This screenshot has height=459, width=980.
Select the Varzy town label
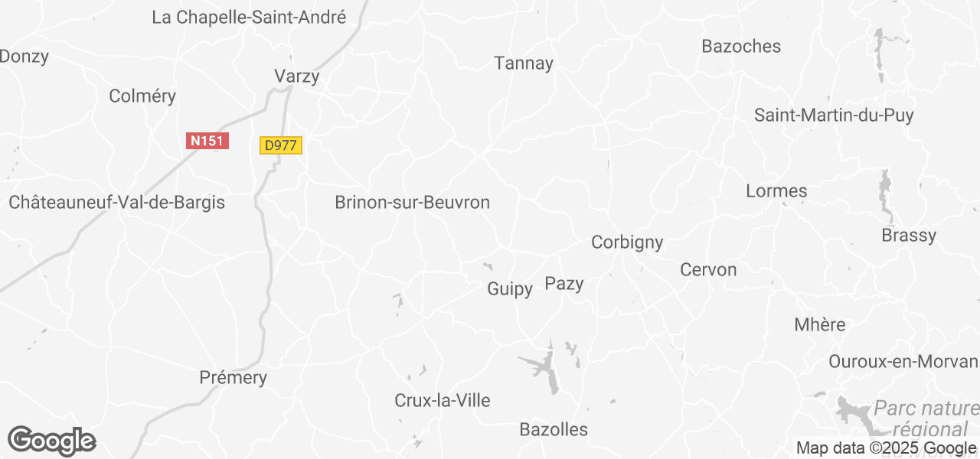click(297, 76)
